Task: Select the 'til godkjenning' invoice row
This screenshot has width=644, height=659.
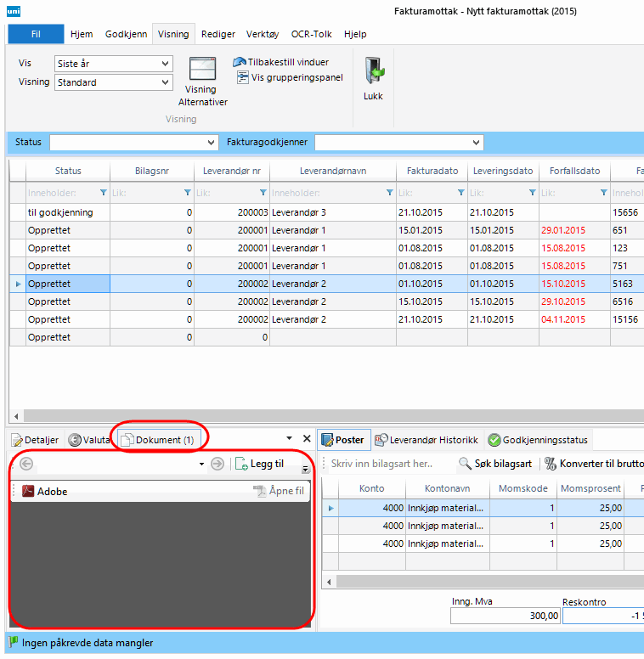Action: 60,212
